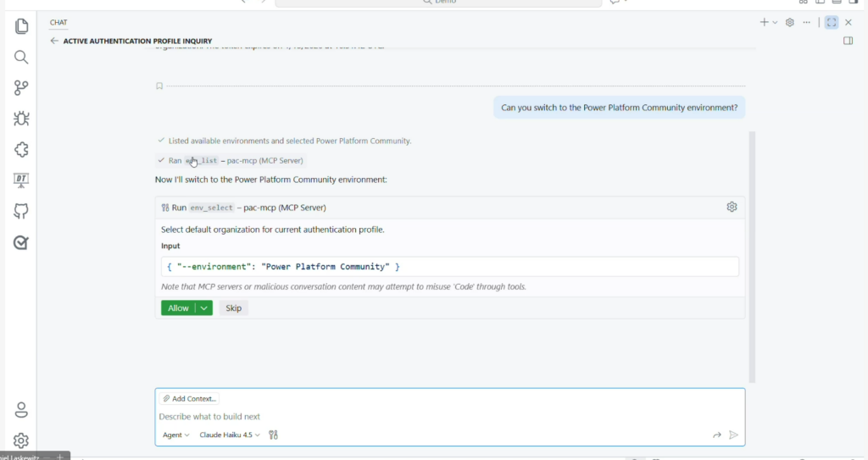Click the command center search box
Viewport: 868px width, 460px height.
coord(438,3)
